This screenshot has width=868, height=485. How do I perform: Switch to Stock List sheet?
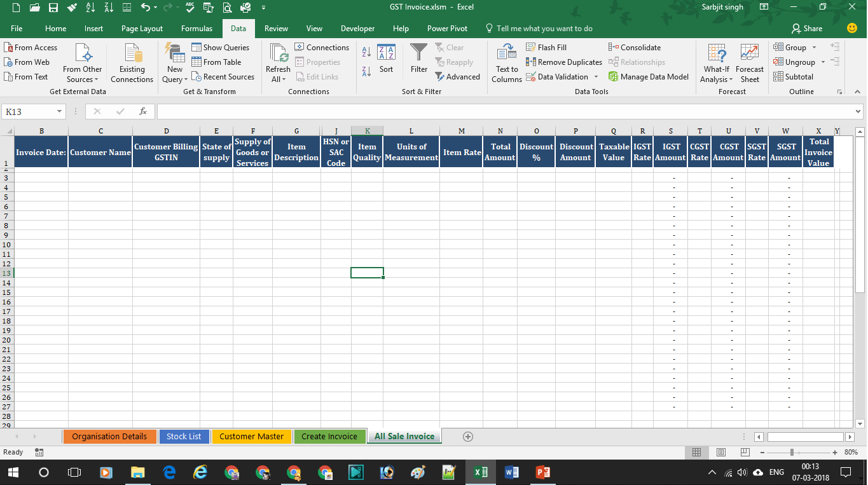(x=184, y=436)
